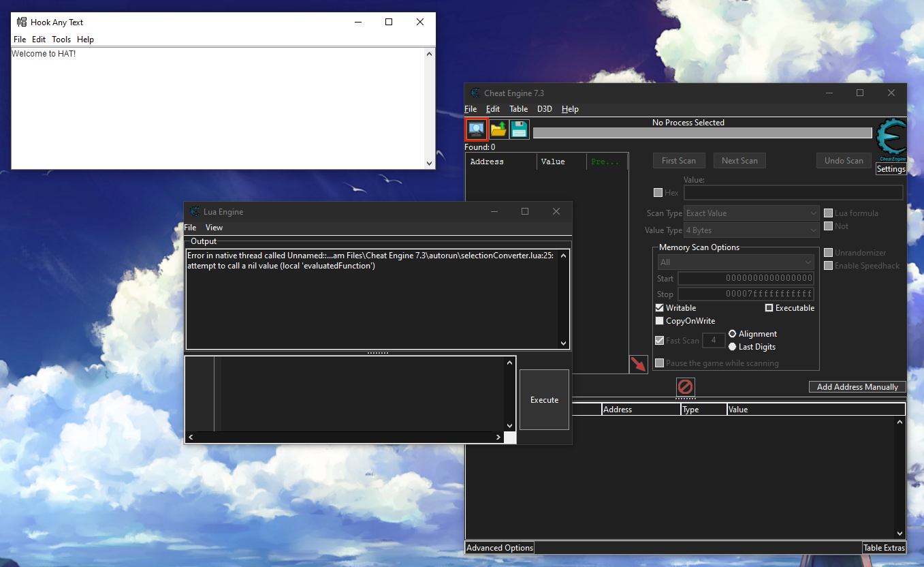Click the Lua Engine title bar icon
924x567 pixels.
tap(195, 211)
